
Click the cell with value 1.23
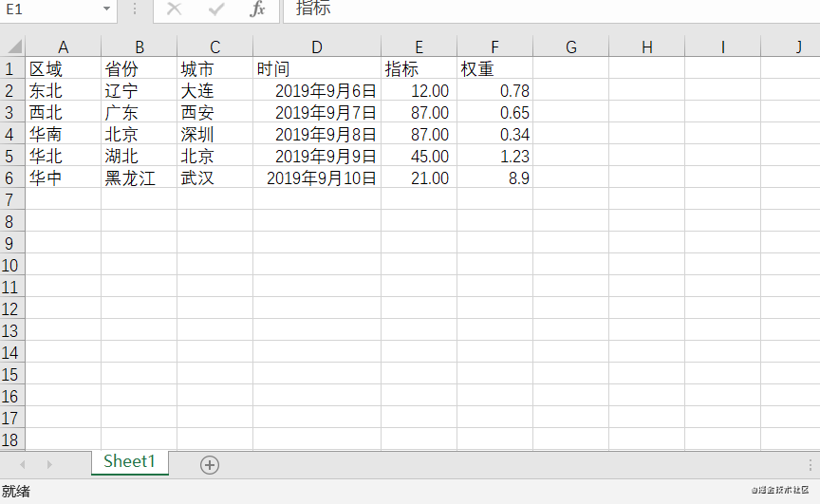494,156
